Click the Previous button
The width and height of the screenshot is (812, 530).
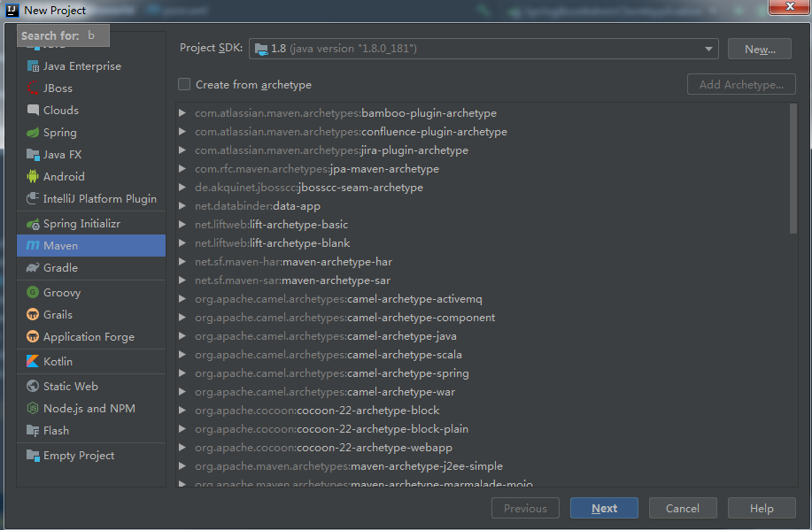click(x=525, y=508)
